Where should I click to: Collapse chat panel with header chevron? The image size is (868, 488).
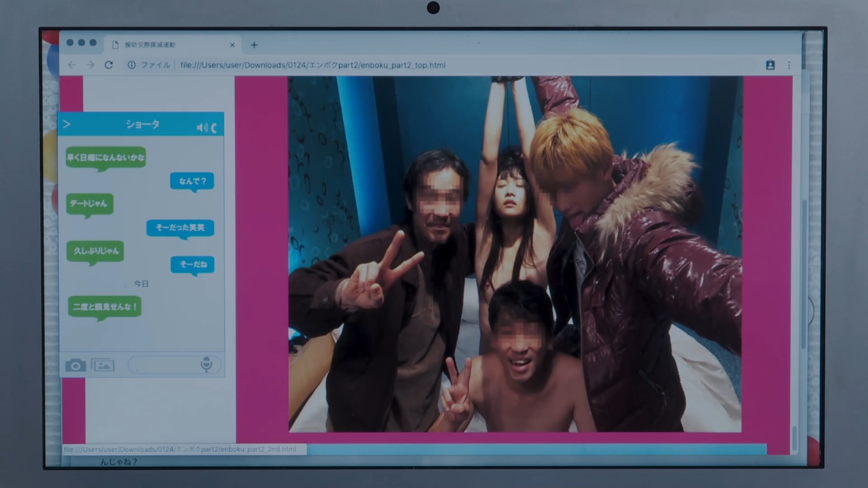[x=67, y=124]
